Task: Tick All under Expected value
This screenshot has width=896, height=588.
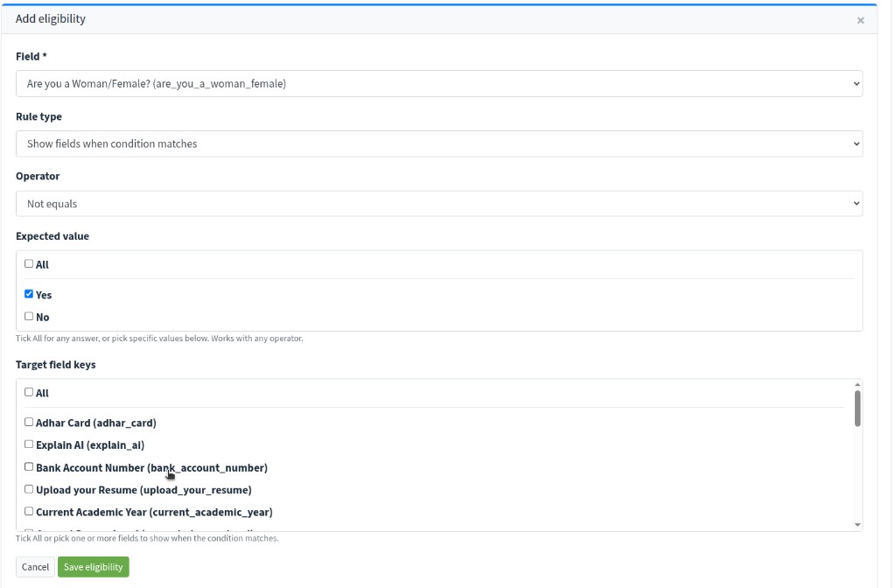Action: (x=29, y=263)
